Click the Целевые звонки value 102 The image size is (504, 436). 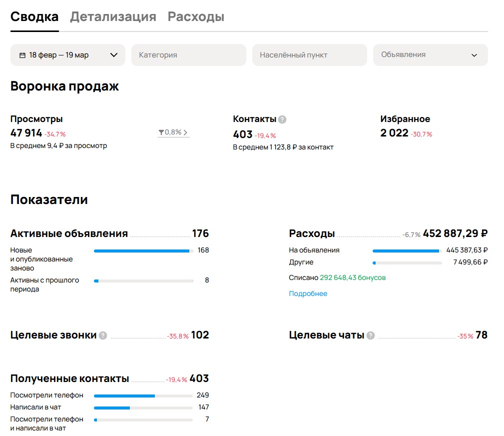[x=200, y=335]
